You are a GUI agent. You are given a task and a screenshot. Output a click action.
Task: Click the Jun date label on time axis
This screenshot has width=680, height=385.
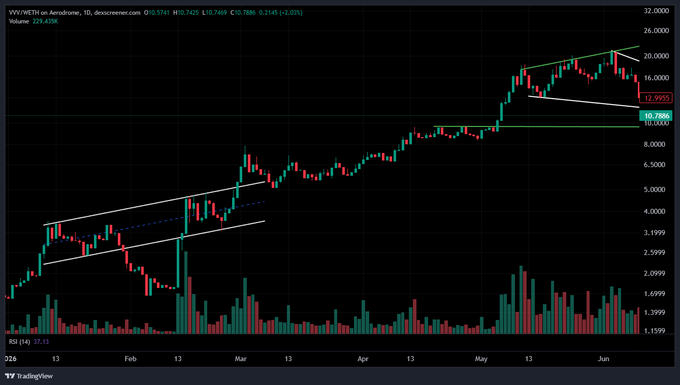click(603, 359)
